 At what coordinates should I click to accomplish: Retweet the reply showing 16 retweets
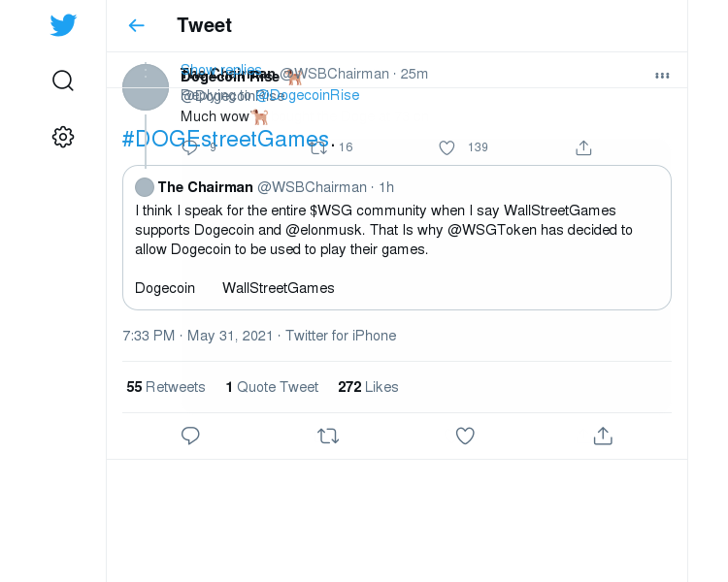(x=319, y=148)
